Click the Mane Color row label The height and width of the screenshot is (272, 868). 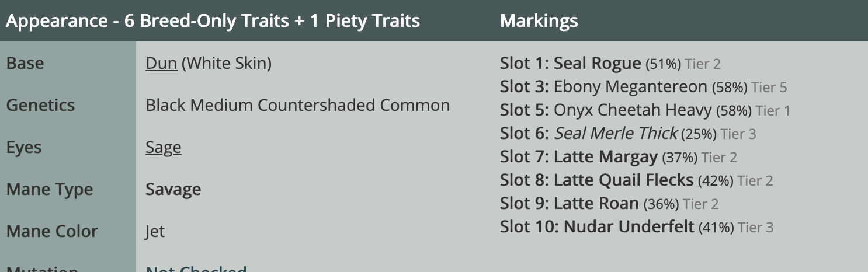point(52,231)
